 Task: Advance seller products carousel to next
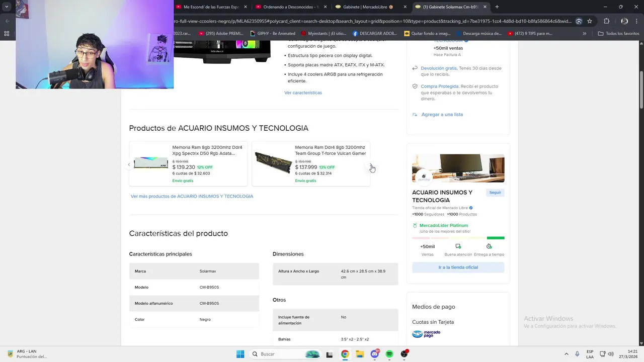pyautogui.click(x=371, y=164)
